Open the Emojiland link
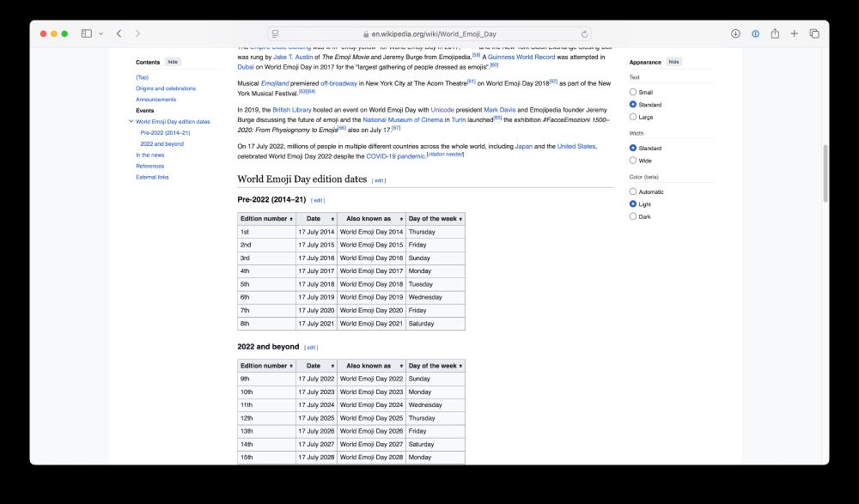The image size is (859, 504). pos(275,83)
